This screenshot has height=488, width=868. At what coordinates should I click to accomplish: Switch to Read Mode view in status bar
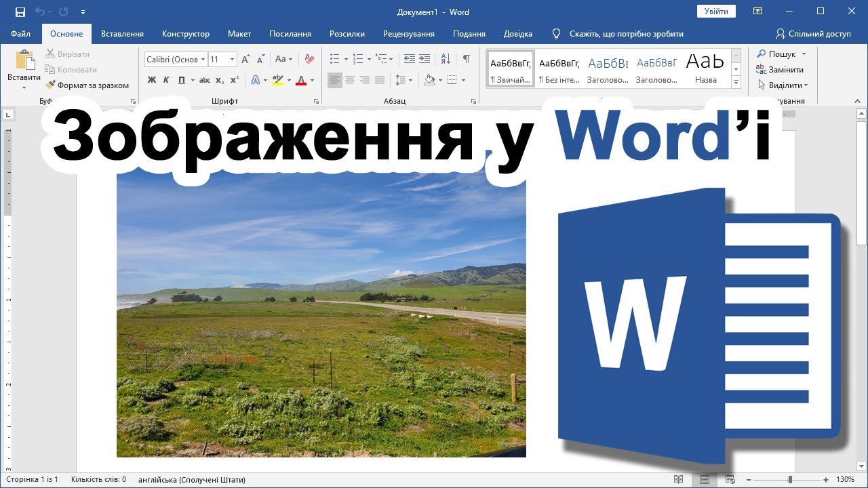679,480
